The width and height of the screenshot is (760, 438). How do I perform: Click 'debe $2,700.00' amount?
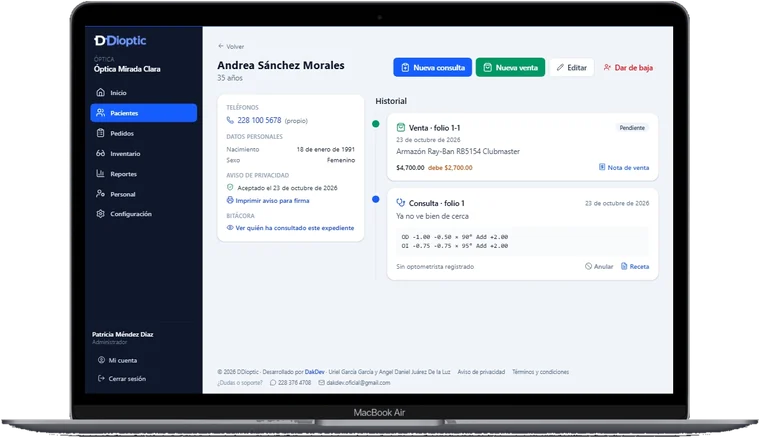click(450, 168)
